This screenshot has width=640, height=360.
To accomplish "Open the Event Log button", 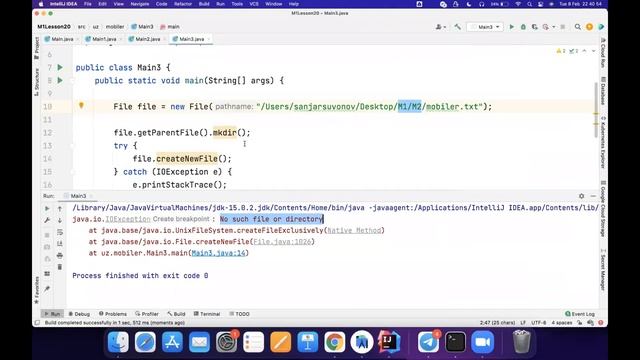I will click(x=580, y=314).
